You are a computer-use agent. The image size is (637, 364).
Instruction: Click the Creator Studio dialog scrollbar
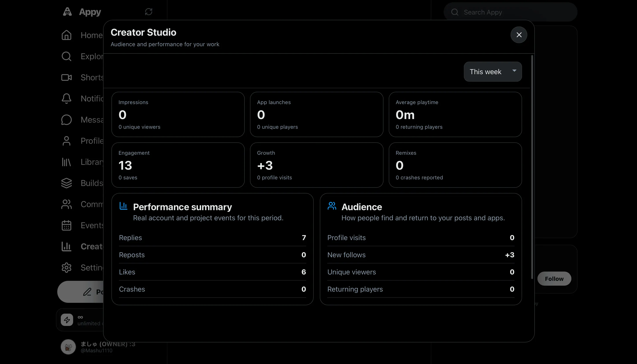[532, 167]
